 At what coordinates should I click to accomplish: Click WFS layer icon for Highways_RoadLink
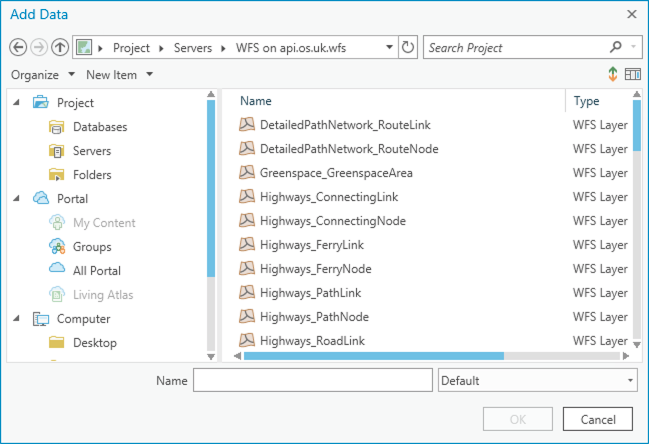247,340
